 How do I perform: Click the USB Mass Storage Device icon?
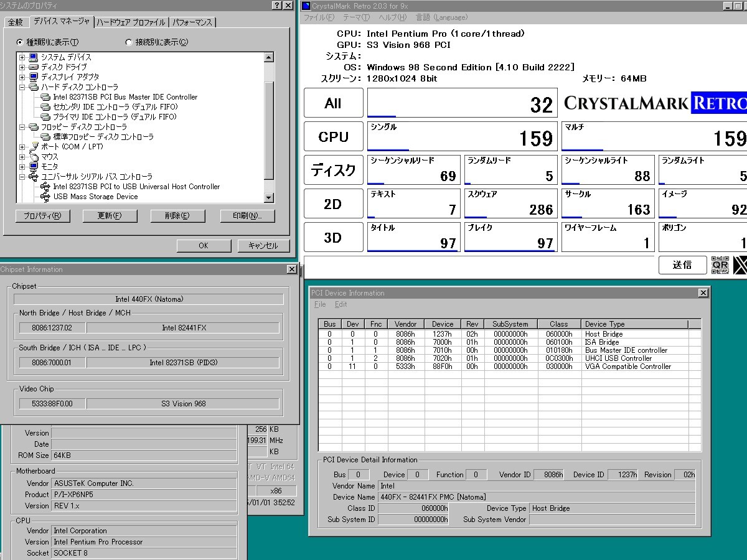point(45,197)
